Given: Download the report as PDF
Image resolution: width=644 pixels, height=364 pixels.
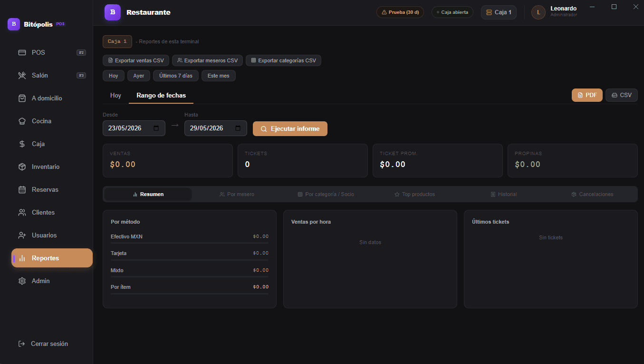Looking at the screenshot, I should click(587, 95).
